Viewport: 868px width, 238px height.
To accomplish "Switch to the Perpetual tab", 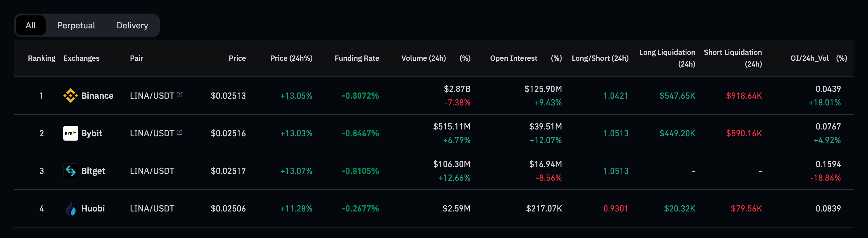I will (76, 25).
